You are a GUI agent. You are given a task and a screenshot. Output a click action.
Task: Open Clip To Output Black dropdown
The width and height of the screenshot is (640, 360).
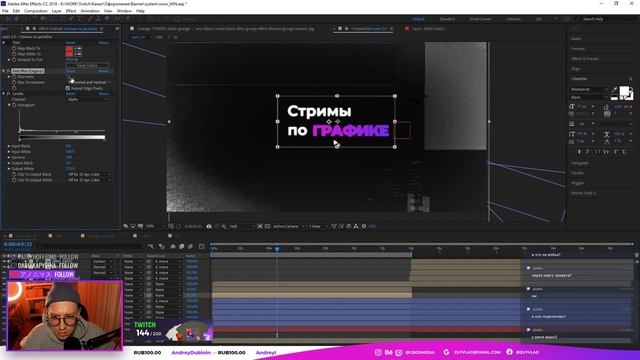89,174
